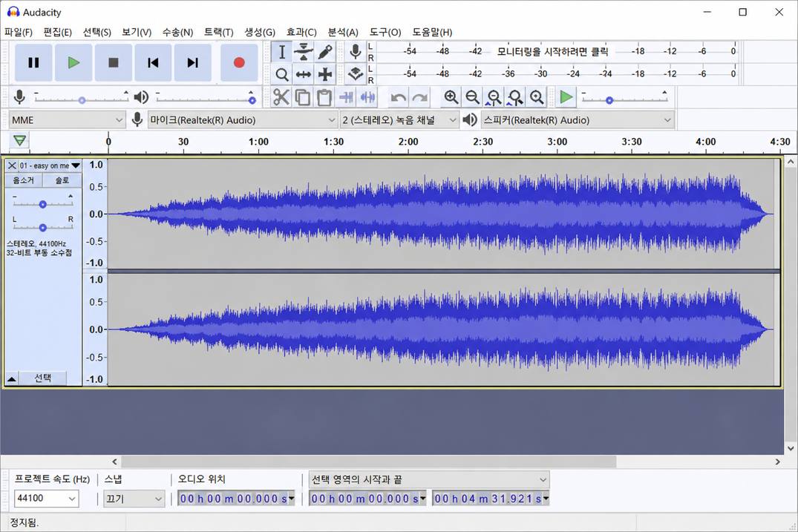798x532 pixels.
Task: Click the recording volume slider knob
Action: point(82,100)
